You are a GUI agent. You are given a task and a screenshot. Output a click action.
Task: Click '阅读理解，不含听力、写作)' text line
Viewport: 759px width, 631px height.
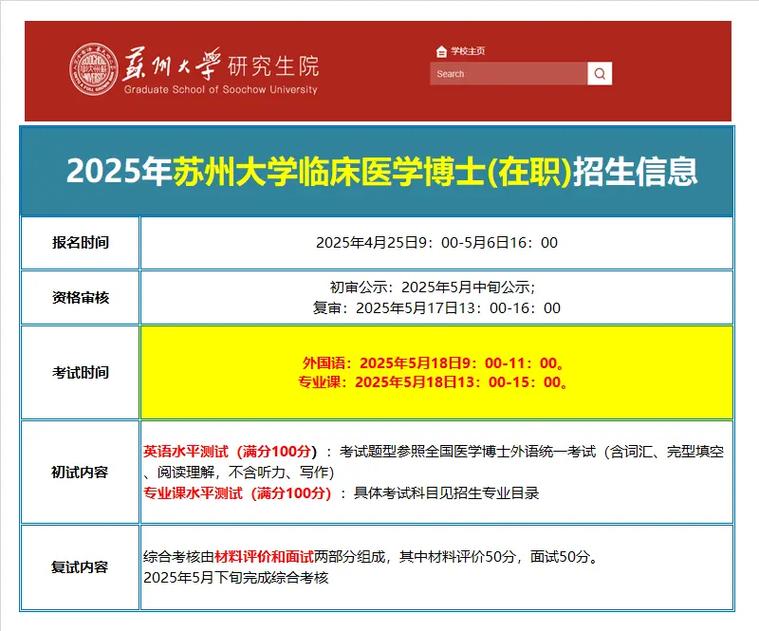[x=245, y=472]
